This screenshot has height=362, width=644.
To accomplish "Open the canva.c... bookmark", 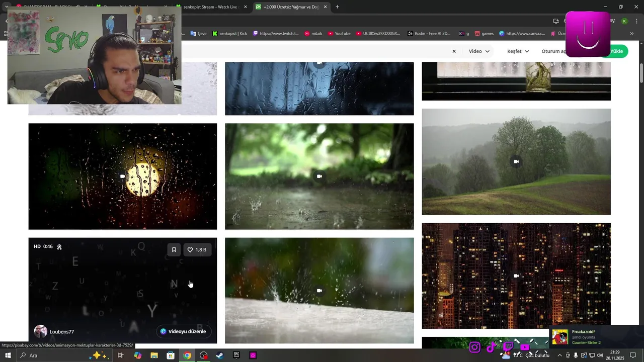I will [x=522, y=34].
